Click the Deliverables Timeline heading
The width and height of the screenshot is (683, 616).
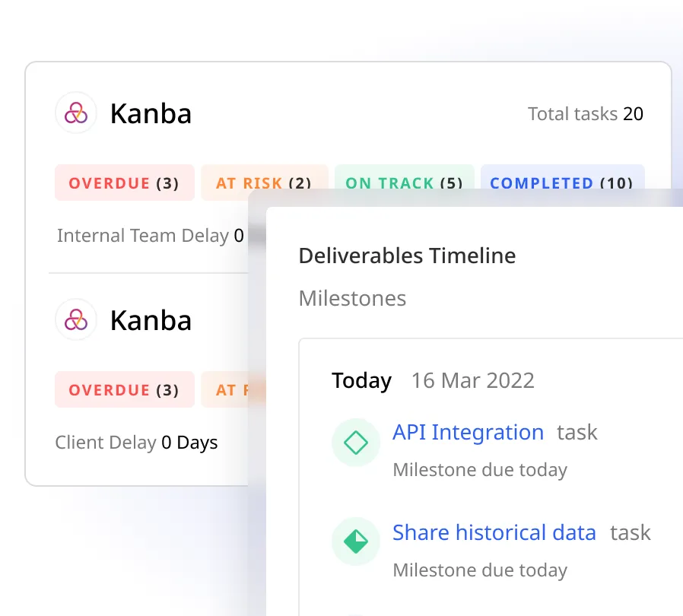pos(407,256)
